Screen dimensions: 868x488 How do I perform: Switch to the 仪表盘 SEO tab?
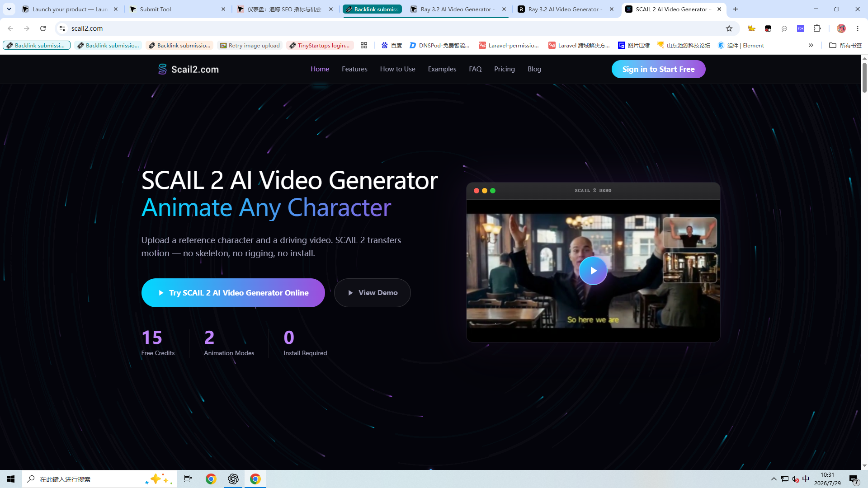[286, 9]
